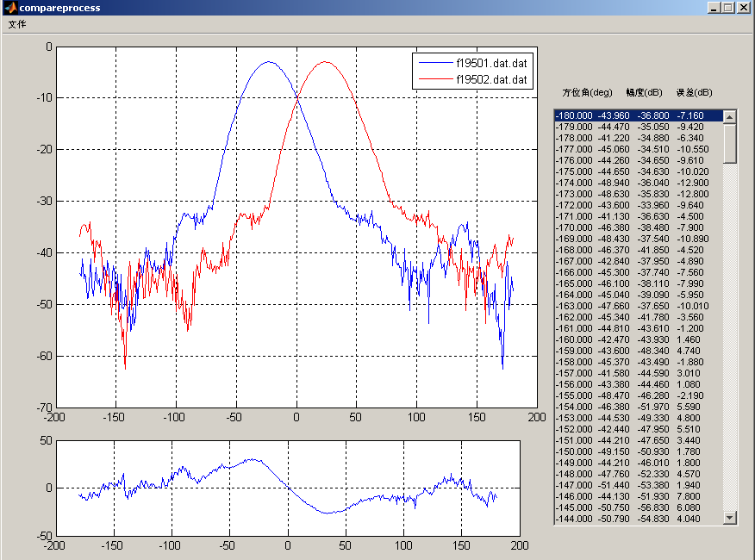The height and width of the screenshot is (560, 755).
Task: Click the MATLAB icon in the title bar
Action: click(x=10, y=7)
